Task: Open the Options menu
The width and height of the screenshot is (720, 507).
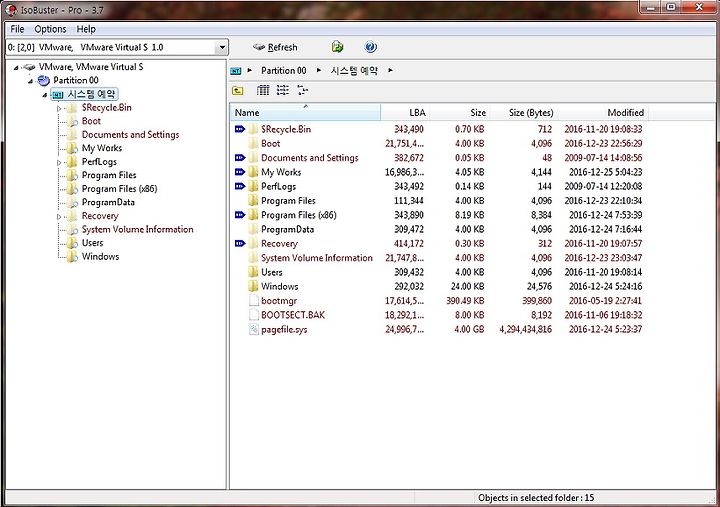Action: [50, 29]
